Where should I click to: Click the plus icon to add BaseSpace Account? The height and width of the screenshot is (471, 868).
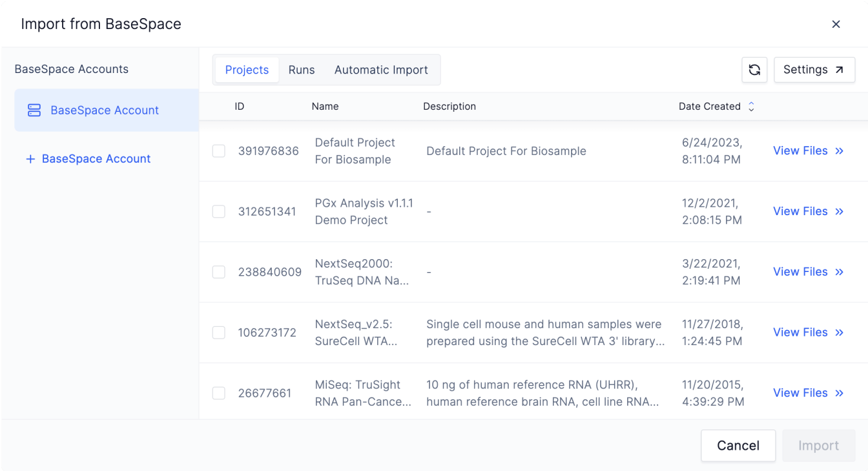(30, 159)
